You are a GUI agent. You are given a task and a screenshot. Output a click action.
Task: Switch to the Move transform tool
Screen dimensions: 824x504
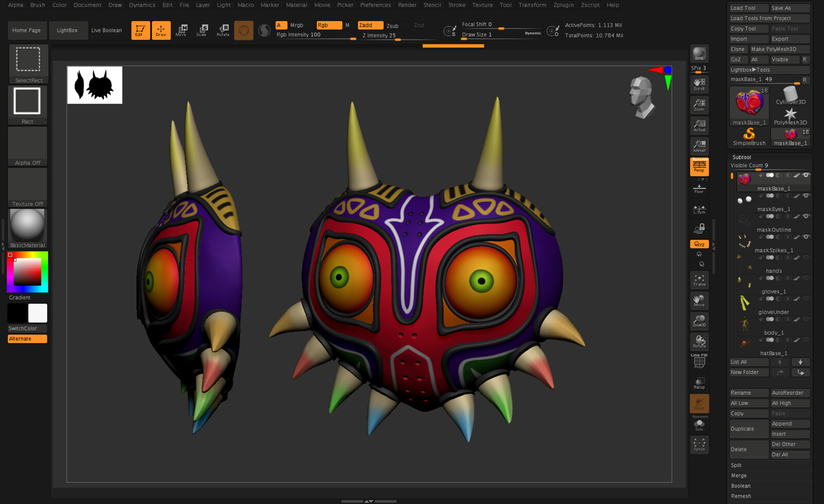tap(181, 30)
